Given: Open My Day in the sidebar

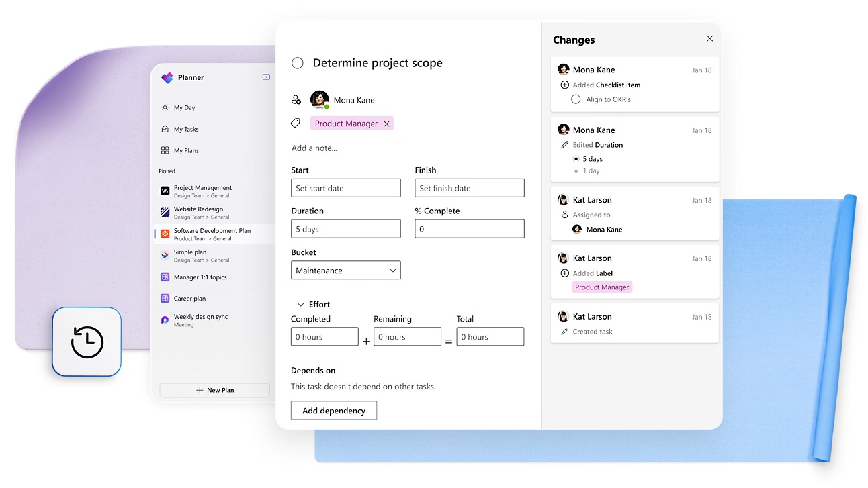Looking at the screenshot, I should point(184,107).
